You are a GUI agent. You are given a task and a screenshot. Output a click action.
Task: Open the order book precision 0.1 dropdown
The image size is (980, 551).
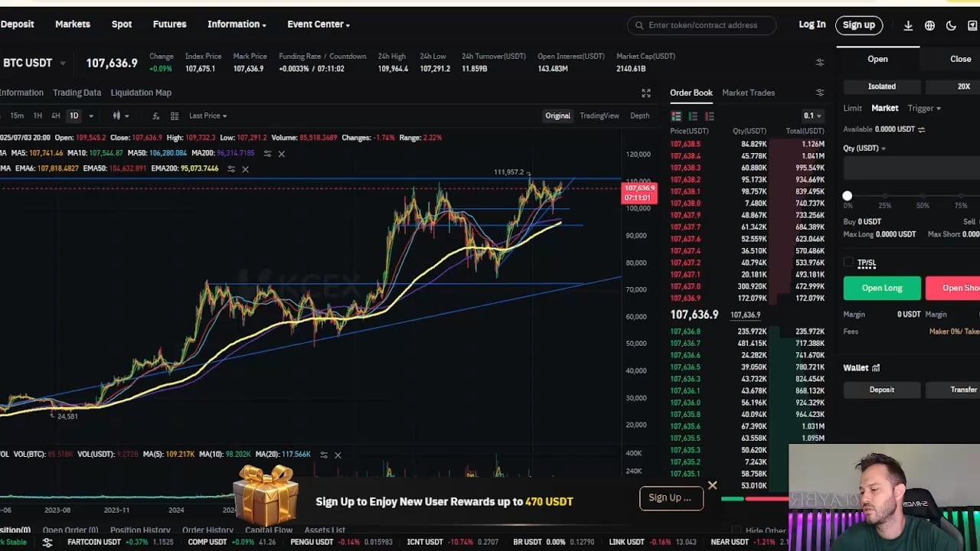click(x=810, y=116)
